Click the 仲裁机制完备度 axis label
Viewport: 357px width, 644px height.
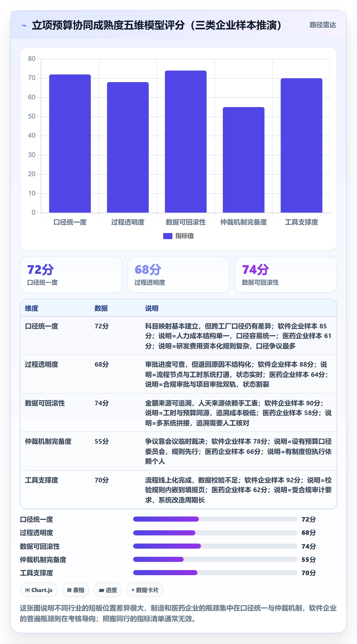pyautogui.click(x=244, y=222)
